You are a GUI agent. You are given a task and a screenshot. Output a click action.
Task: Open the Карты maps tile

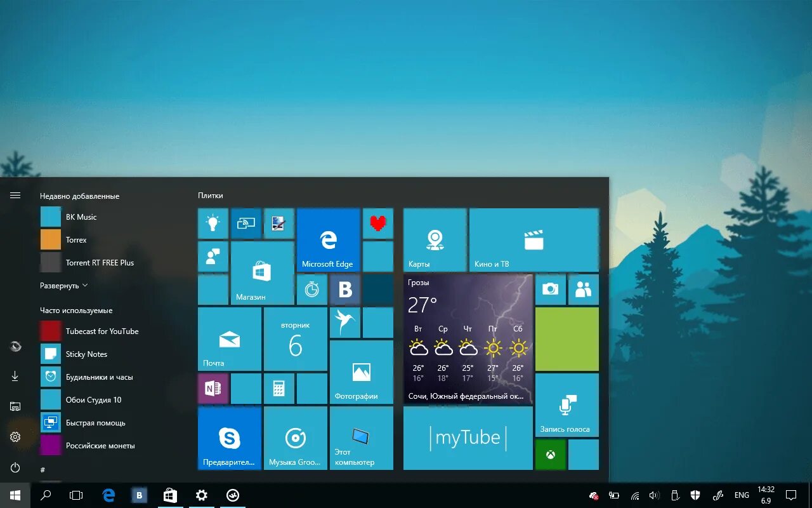(x=435, y=240)
